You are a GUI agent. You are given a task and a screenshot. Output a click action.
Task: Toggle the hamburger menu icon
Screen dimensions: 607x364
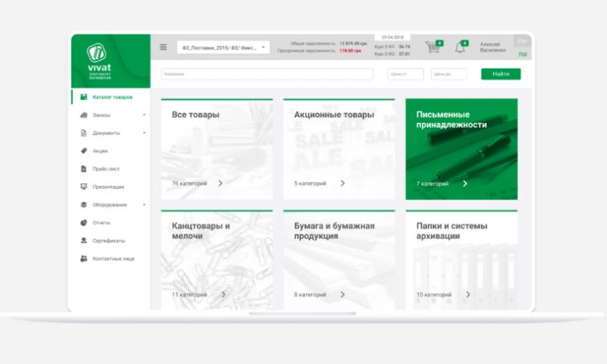(x=163, y=47)
